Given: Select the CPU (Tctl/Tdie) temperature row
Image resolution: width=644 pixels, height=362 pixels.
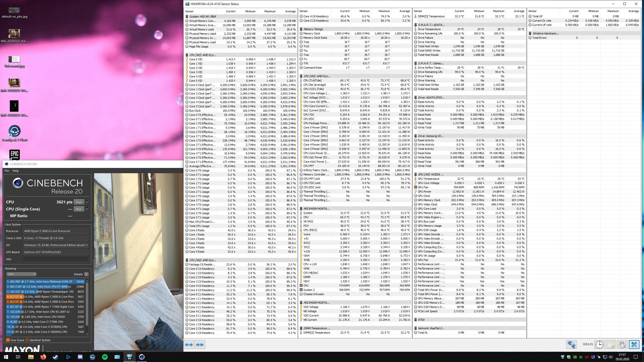Looking at the screenshot, I should tap(355, 80).
